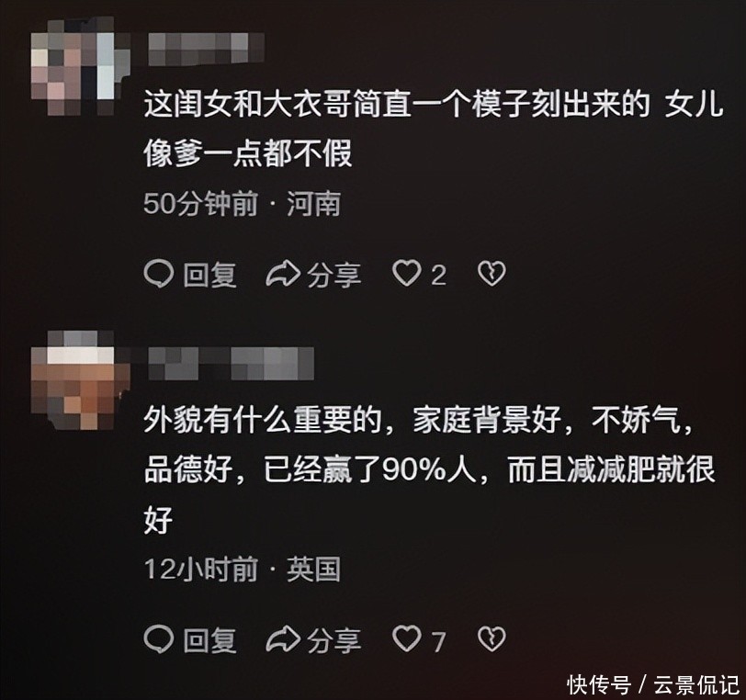Select 分享 text on second comment
Viewport: 746px width, 700px height.
click(x=333, y=639)
